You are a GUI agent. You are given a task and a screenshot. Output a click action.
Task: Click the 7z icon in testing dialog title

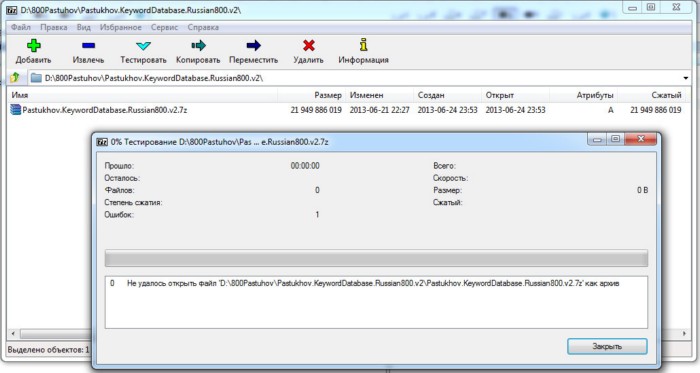pyautogui.click(x=102, y=142)
